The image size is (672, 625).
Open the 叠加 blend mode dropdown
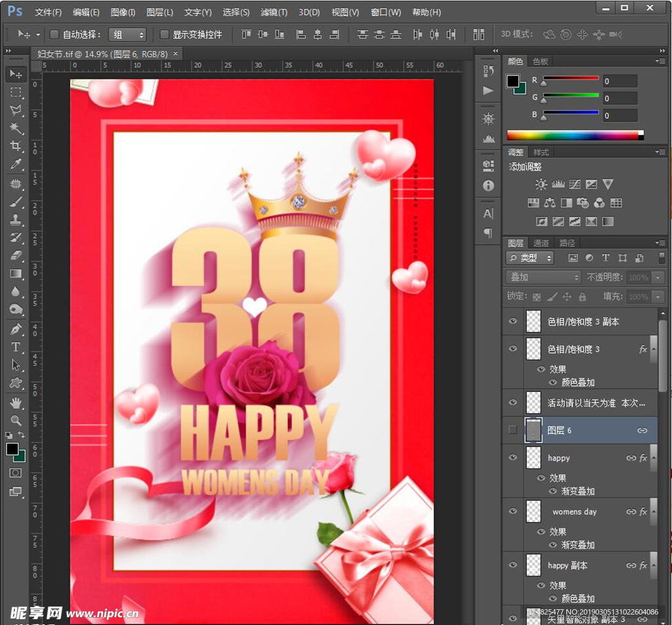(x=543, y=277)
